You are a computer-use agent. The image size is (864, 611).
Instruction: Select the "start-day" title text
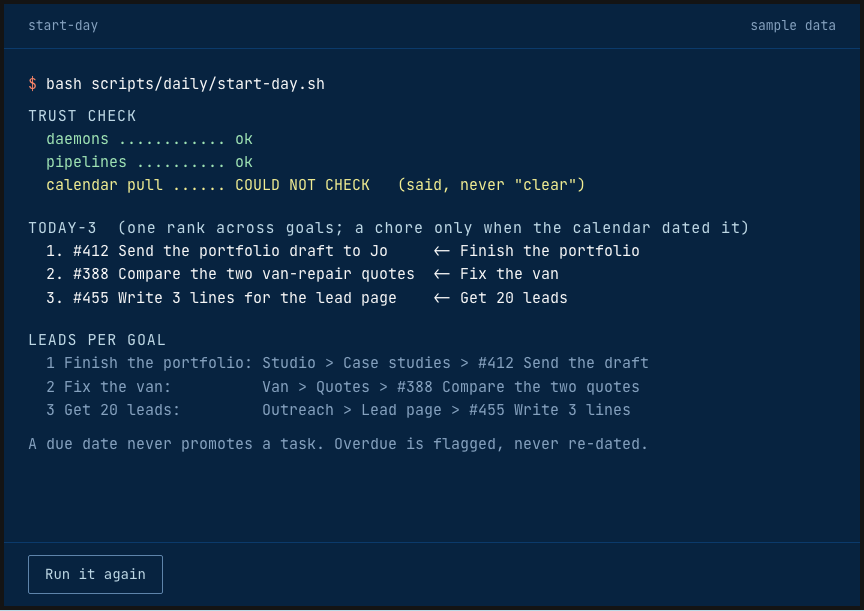(x=63, y=25)
